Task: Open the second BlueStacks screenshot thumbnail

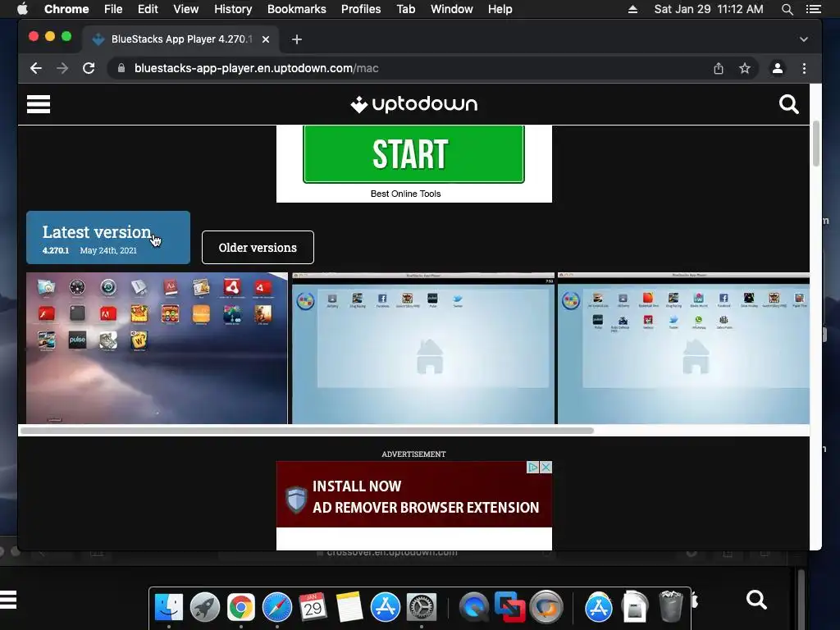Action: (423, 348)
